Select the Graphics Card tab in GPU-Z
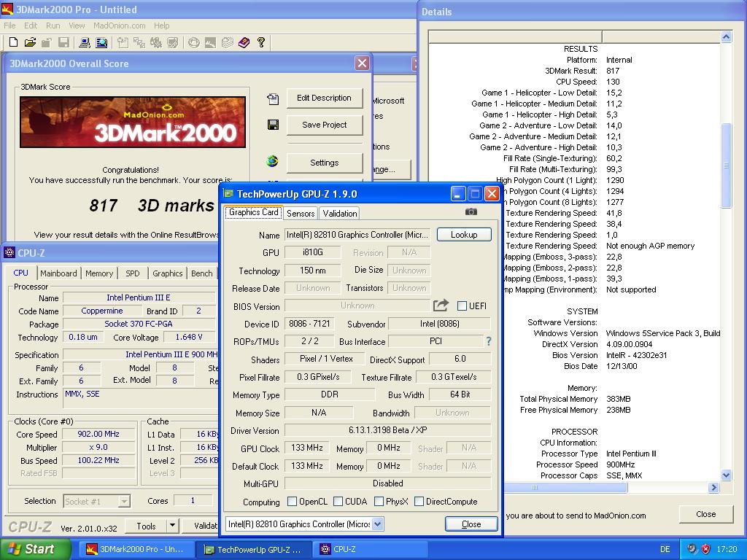 click(x=253, y=212)
